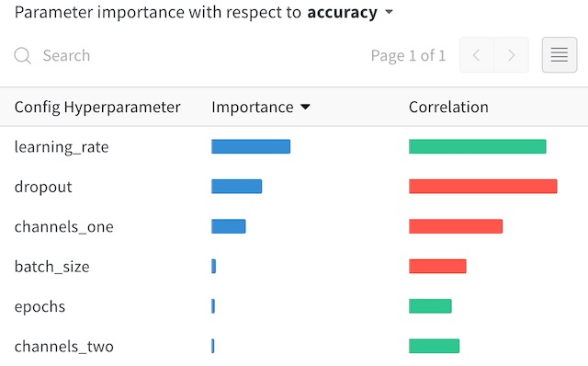Click the search magnifier icon
The height and width of the screenshot is (366, 588).
tap(22, 55)
